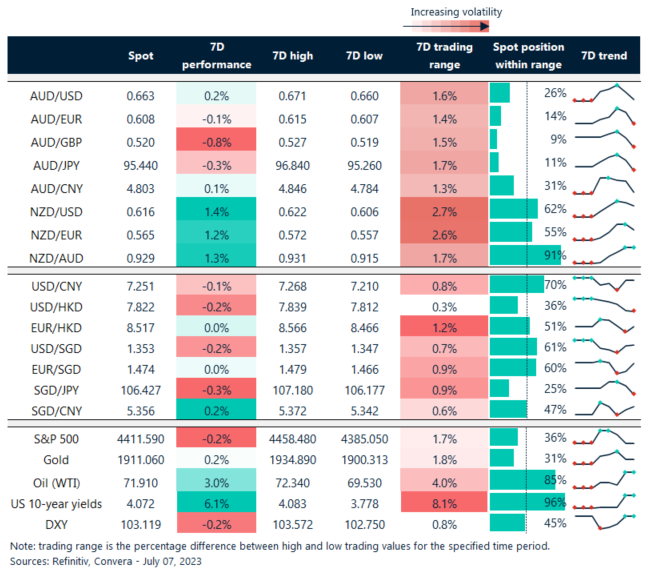
Task: Click the Spot column header
Action: click(140, 56)
